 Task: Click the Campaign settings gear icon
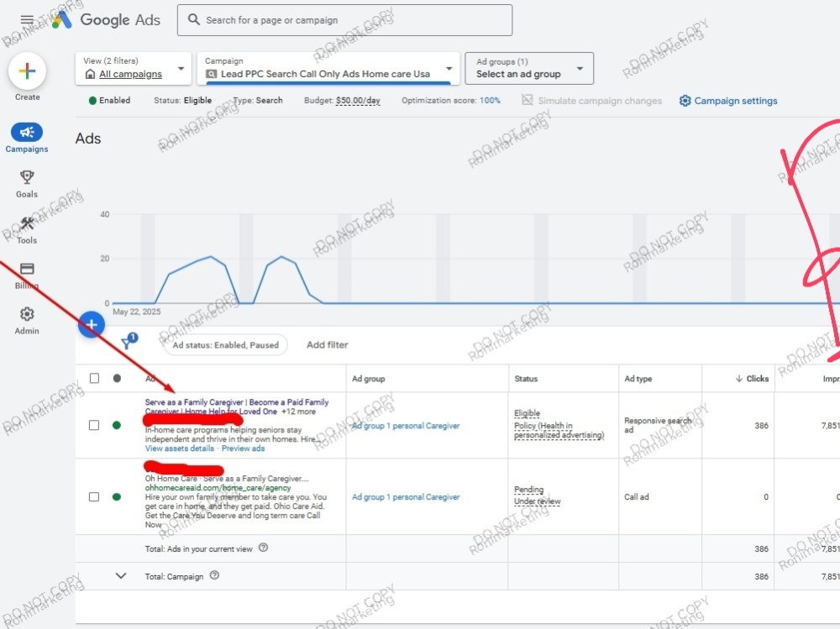point(685,101)
